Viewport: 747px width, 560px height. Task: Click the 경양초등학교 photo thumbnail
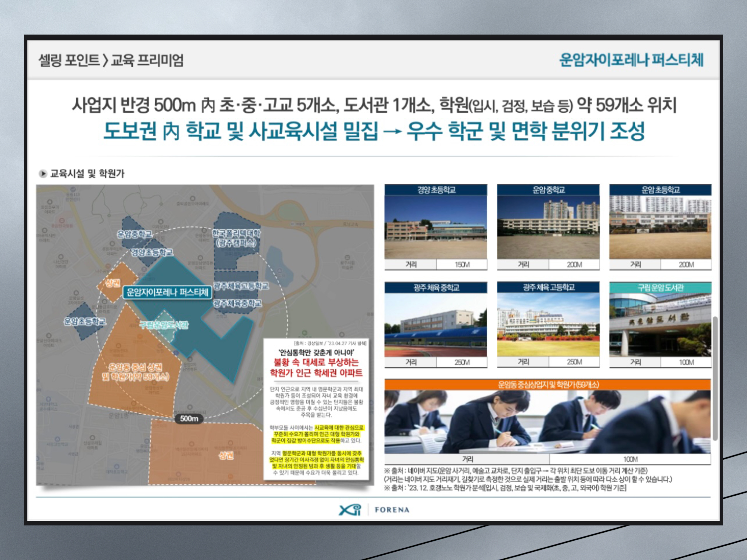coord(436,227)
